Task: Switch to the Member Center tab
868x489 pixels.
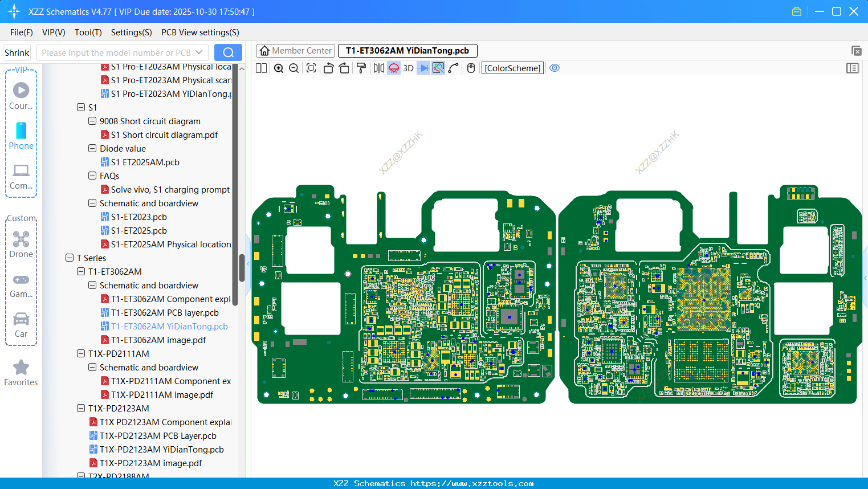Action: click(x=296, y=51)
